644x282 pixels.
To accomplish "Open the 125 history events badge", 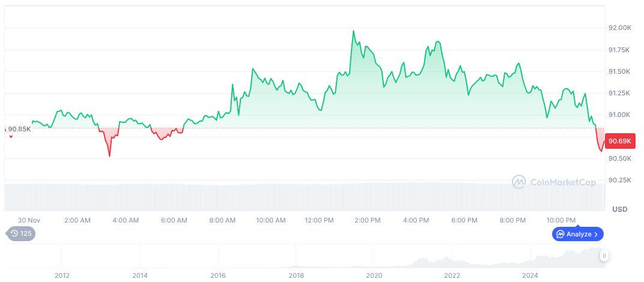I will click(21, 233).
